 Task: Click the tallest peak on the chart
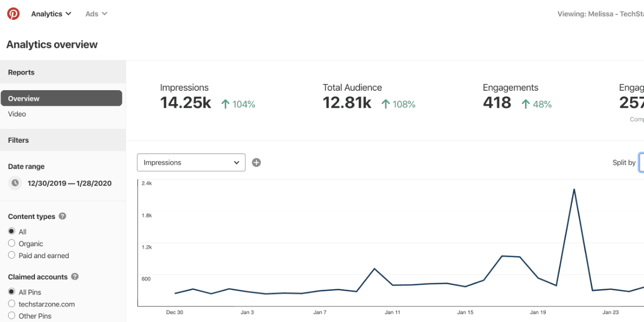click(x=574, y=189)
